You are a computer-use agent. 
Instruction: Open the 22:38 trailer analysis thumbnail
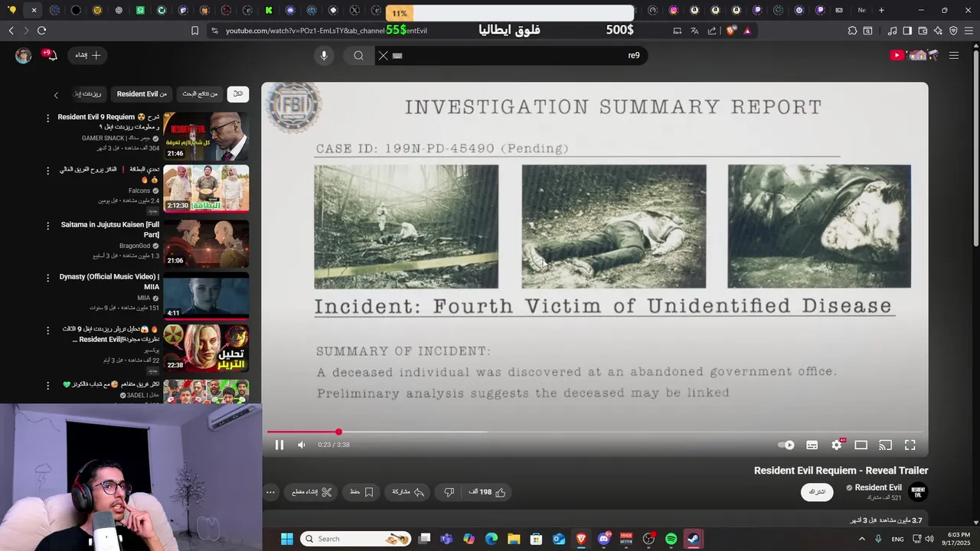tap(206, 348)
